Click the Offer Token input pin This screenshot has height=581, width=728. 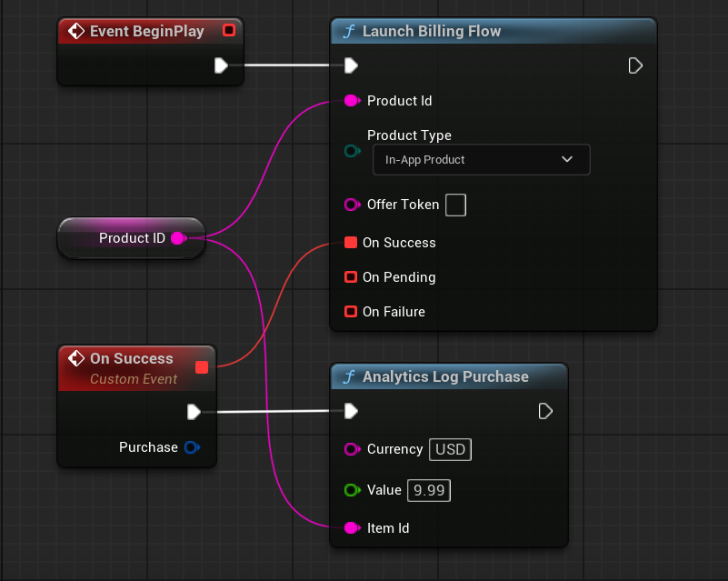(352, 205)
